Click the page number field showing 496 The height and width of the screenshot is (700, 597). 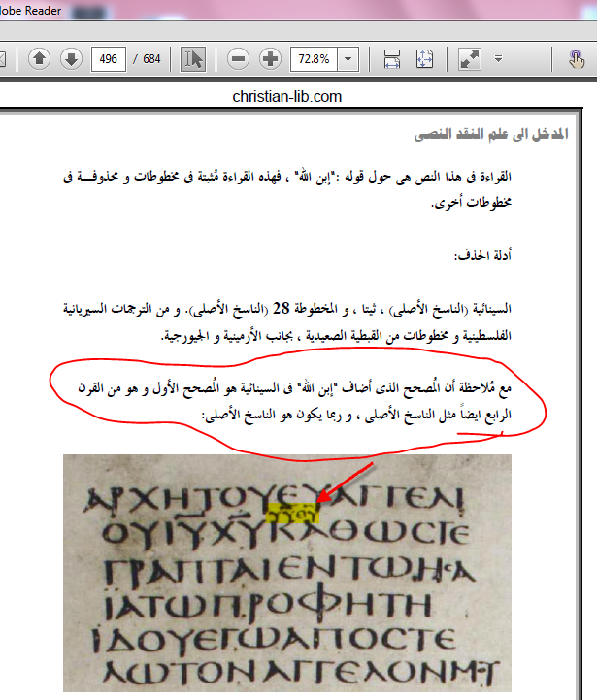click(x=108, y=59)
